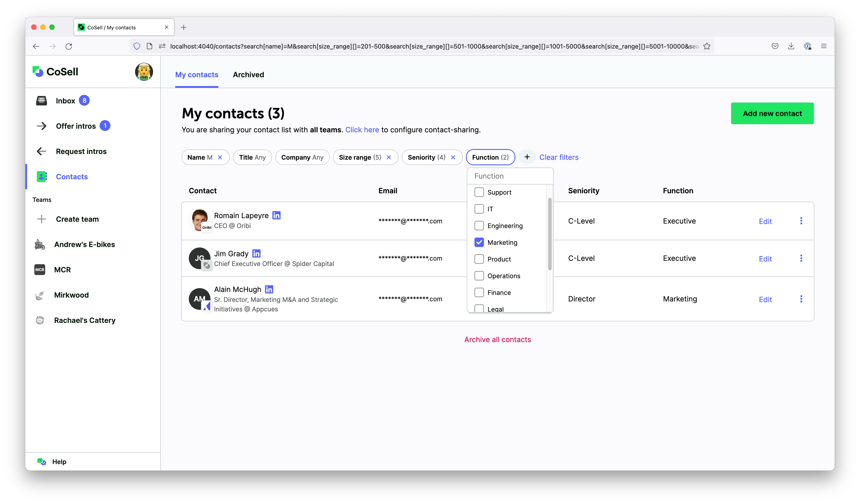Click the Clear filters link

pos(559,157)
